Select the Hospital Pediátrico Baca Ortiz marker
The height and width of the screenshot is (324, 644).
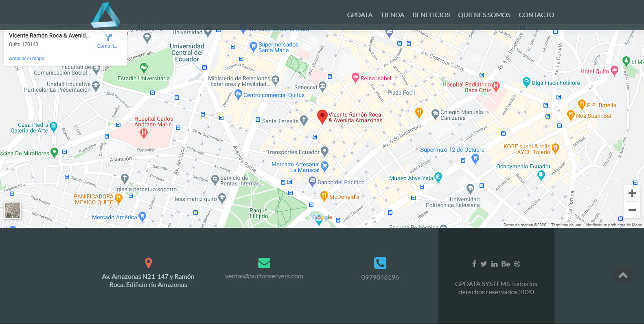[x=496, y=86]
